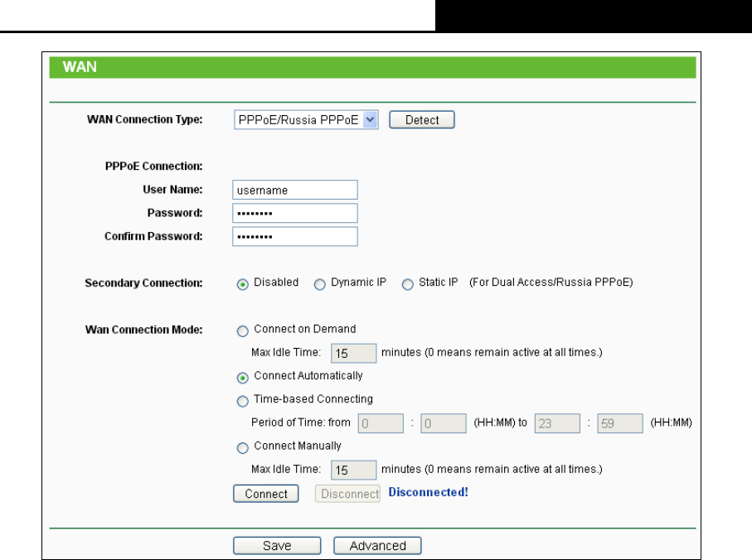
Task: Click the Confirm Password field
Action: pos(295,237)
